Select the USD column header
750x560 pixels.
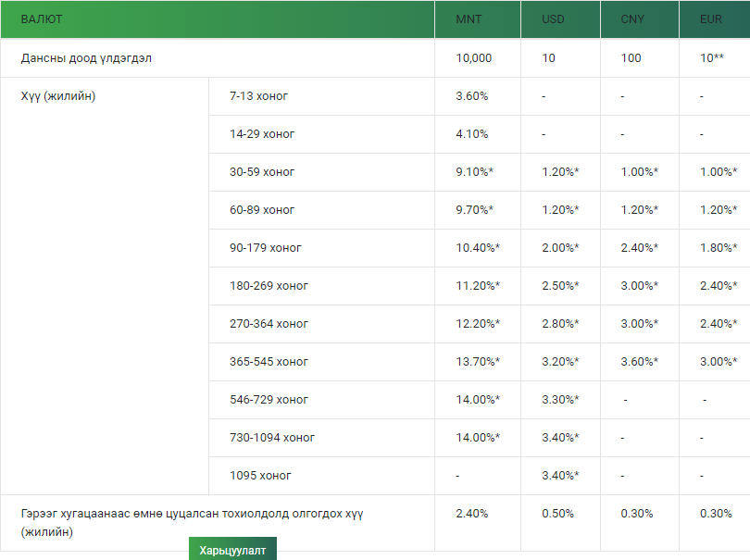[560, 19]
